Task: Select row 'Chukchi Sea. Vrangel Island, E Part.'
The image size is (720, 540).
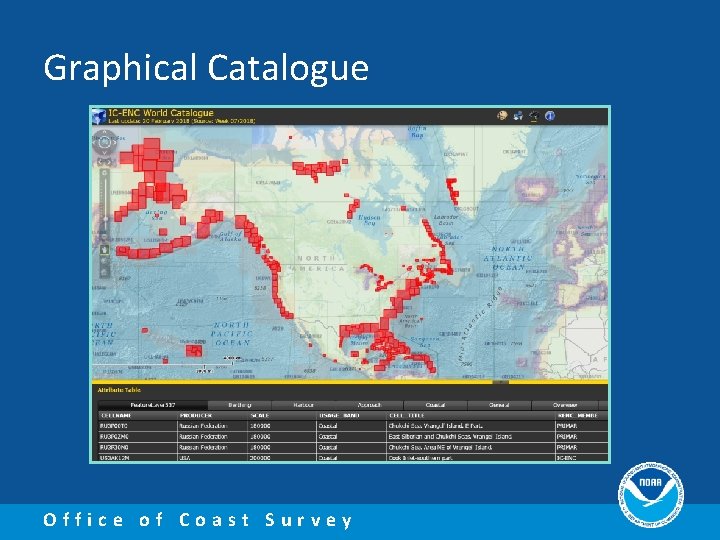Action: pyautogui.click(x=353, y=426)
